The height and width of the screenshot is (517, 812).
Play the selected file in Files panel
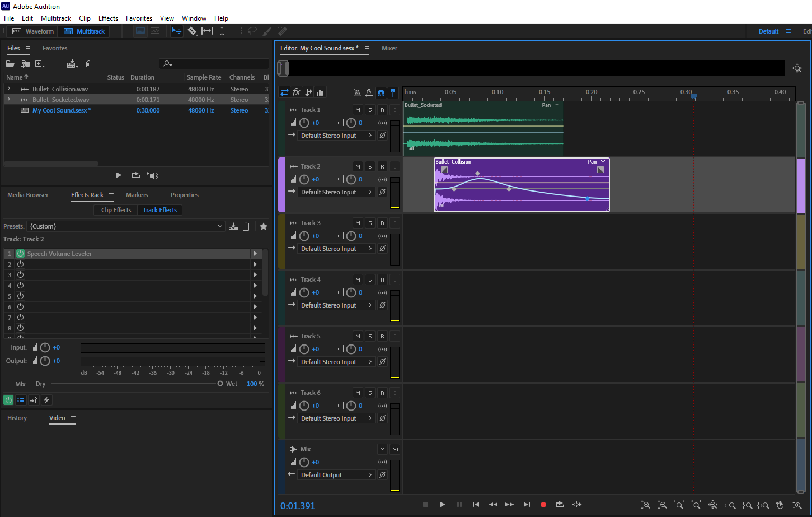[119, 175]
